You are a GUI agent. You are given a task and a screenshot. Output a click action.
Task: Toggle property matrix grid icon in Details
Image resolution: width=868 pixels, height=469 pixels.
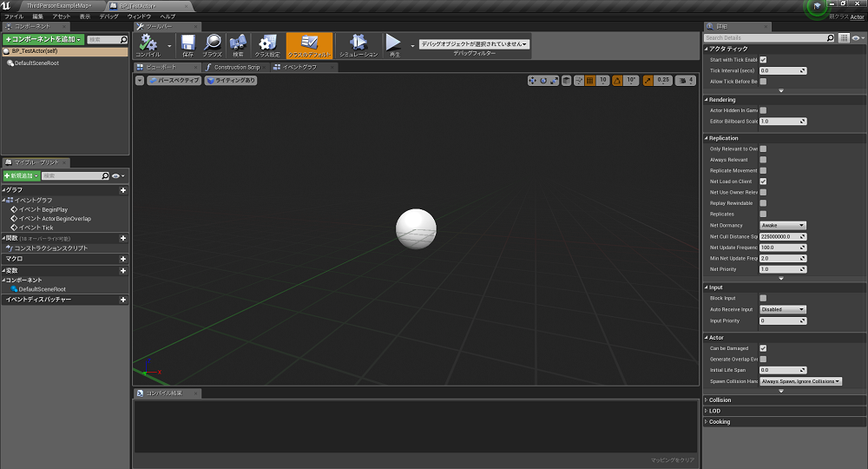point(844,37)
